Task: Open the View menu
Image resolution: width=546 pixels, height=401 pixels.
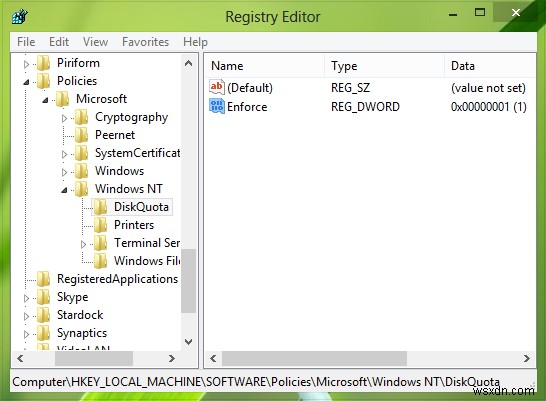Action: (95, 42)
